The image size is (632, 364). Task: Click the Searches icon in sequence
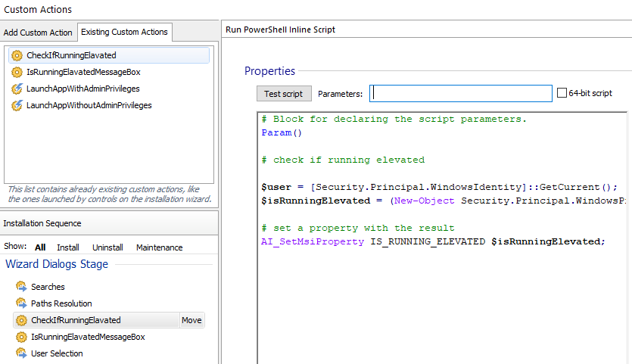click(x=21, y=287)
